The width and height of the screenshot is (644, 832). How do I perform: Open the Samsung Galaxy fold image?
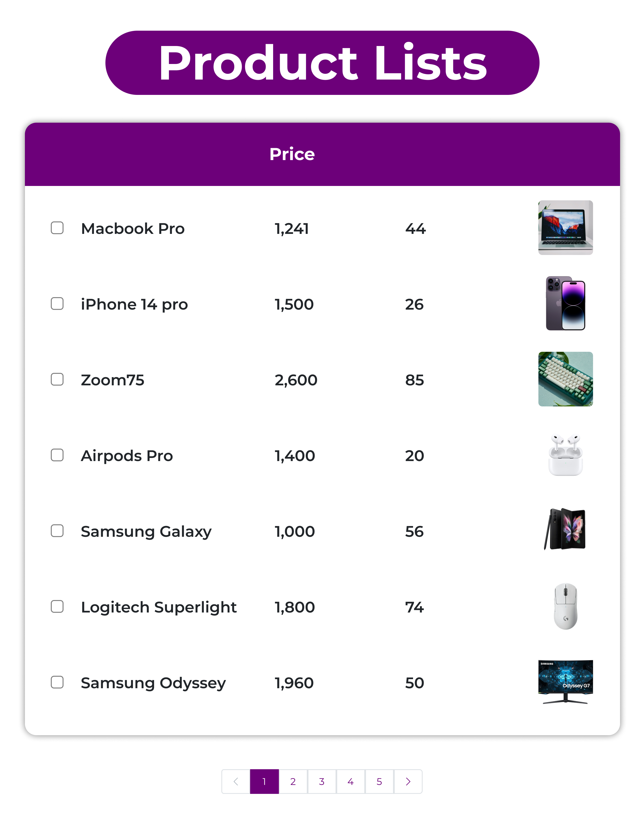point(565,530)
